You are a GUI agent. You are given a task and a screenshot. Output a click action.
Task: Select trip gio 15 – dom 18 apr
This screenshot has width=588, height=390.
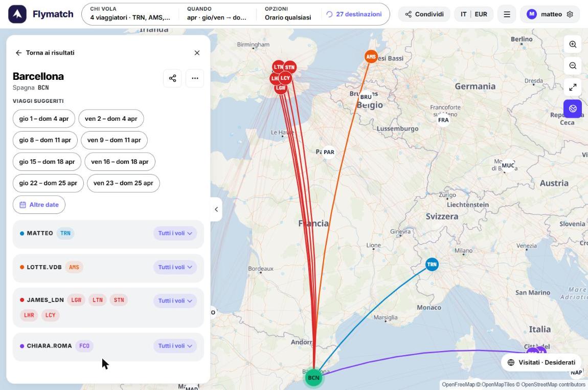click(47, 162)
